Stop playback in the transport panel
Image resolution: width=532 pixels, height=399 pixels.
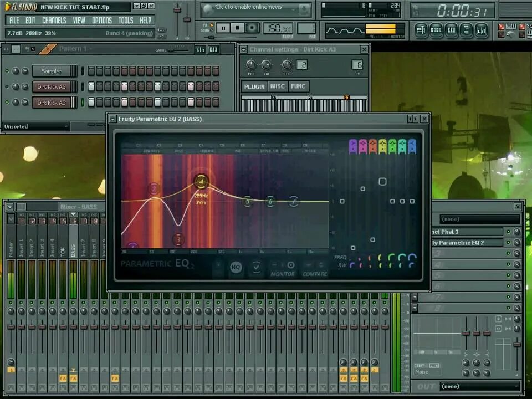238,28
